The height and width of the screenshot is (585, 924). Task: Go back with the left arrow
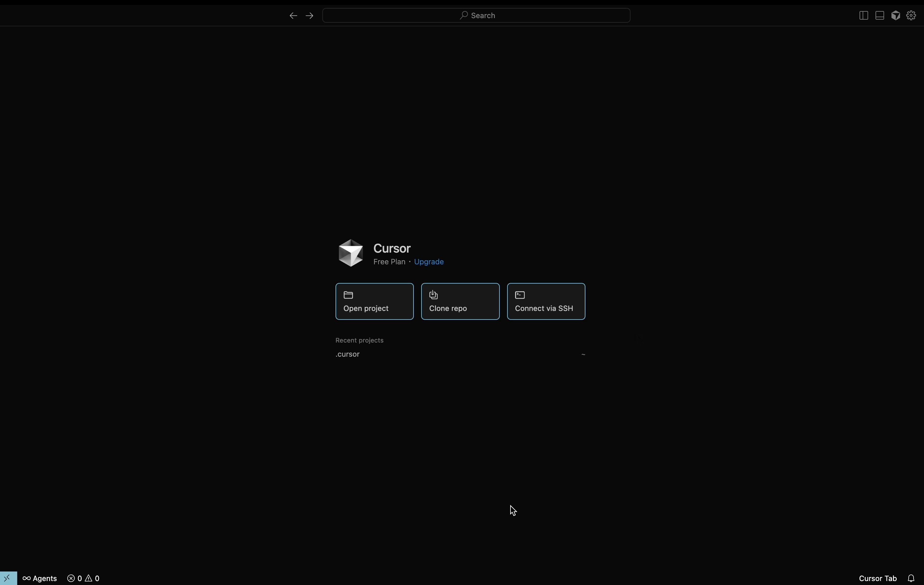coord(293,16)
